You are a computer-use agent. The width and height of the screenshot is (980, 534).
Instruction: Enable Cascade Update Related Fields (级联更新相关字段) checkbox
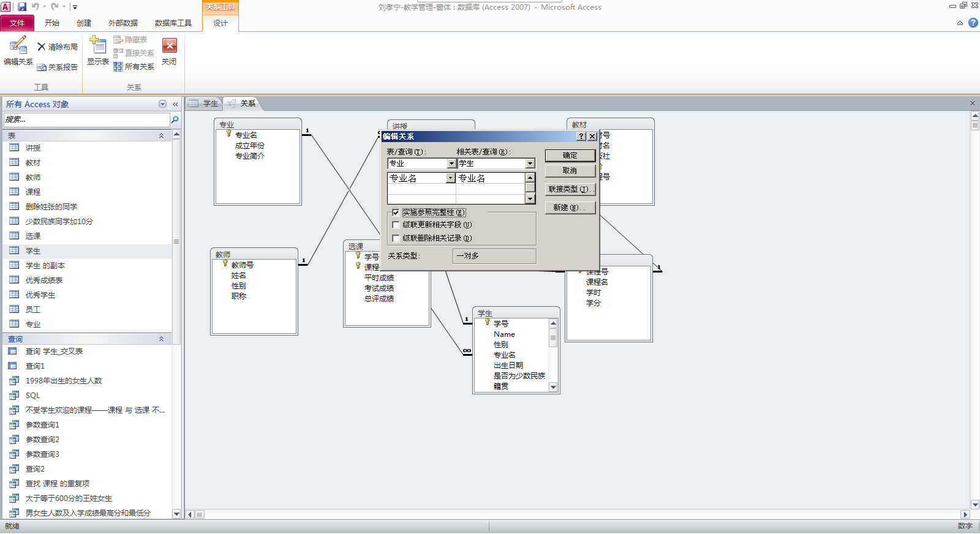coord(396,225)
